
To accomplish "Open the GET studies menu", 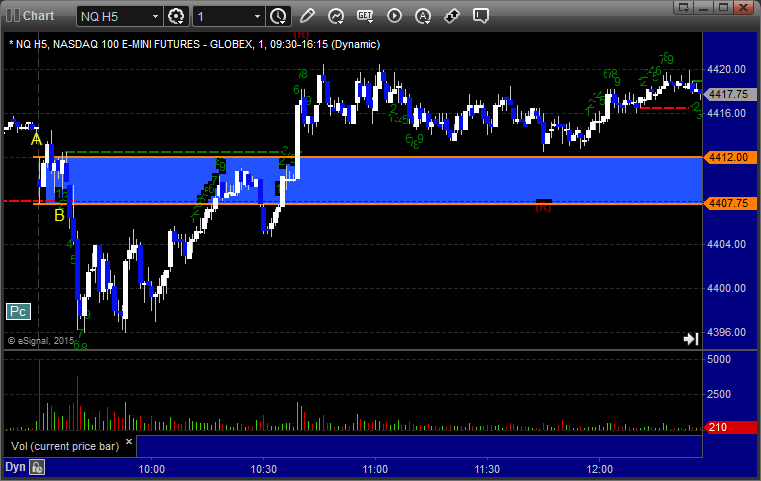I will pyautogui.click(x=365, y=16).
